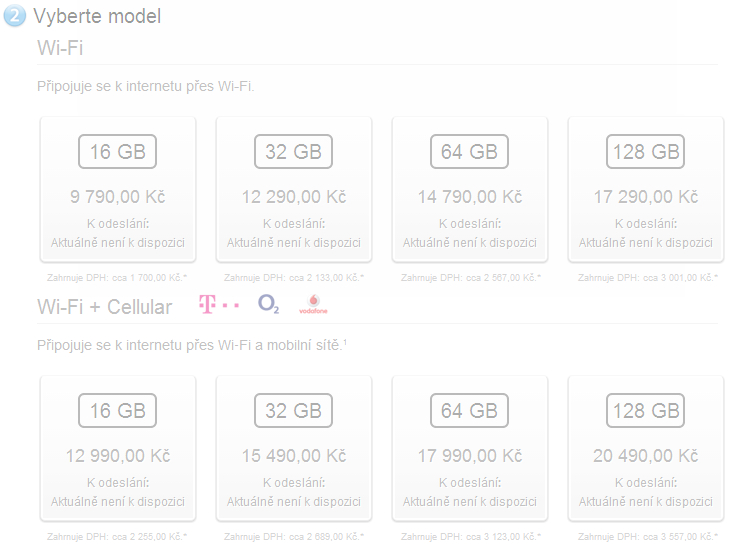This screenshot has height=552, width=741.
Task: Click the Wi-Fi + Cellular section heading
Action: coord(104,306)
